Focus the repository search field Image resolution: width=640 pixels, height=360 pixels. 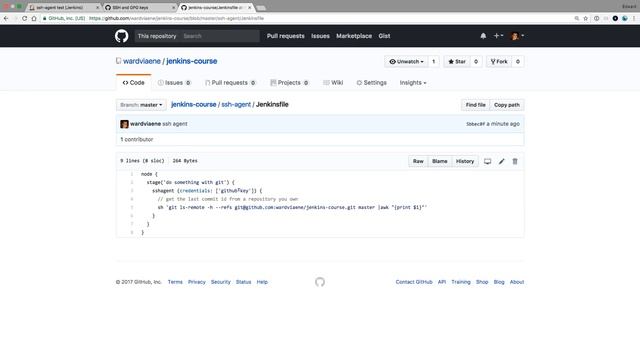click(220, 36)
